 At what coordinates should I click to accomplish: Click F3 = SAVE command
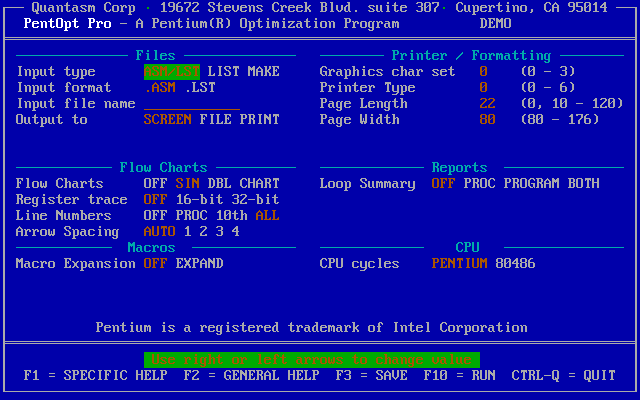(x=371, y=376)
